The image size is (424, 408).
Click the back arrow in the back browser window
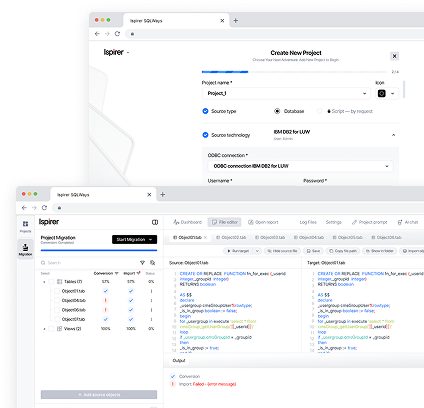(x=97, y=34)
